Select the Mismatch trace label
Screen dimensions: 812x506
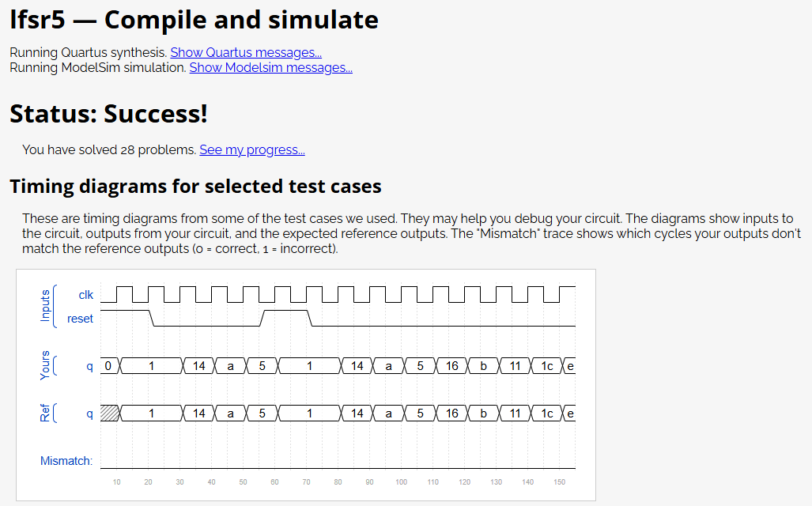66,461
